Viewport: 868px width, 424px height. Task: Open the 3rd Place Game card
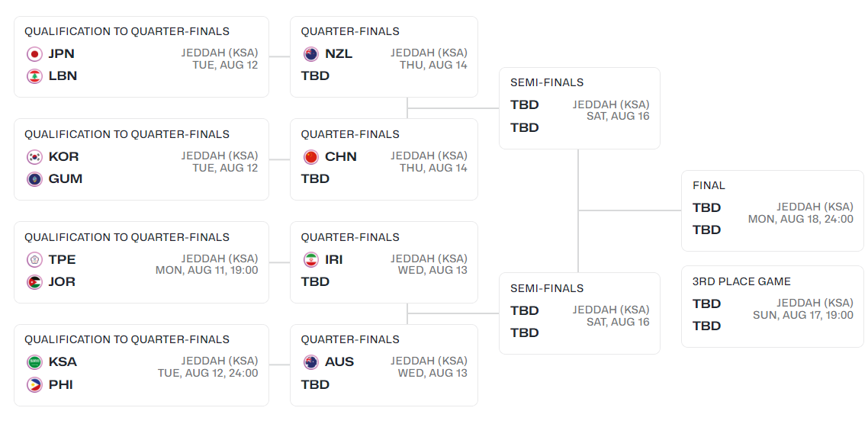point(772,307)
